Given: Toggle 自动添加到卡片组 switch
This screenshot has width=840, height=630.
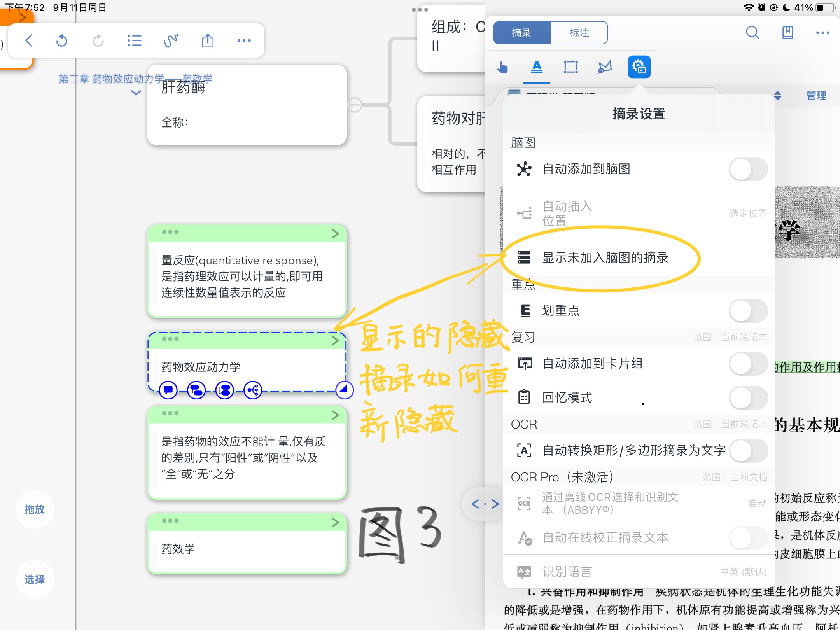Looking at the screenshot, I should click(748, 364).
